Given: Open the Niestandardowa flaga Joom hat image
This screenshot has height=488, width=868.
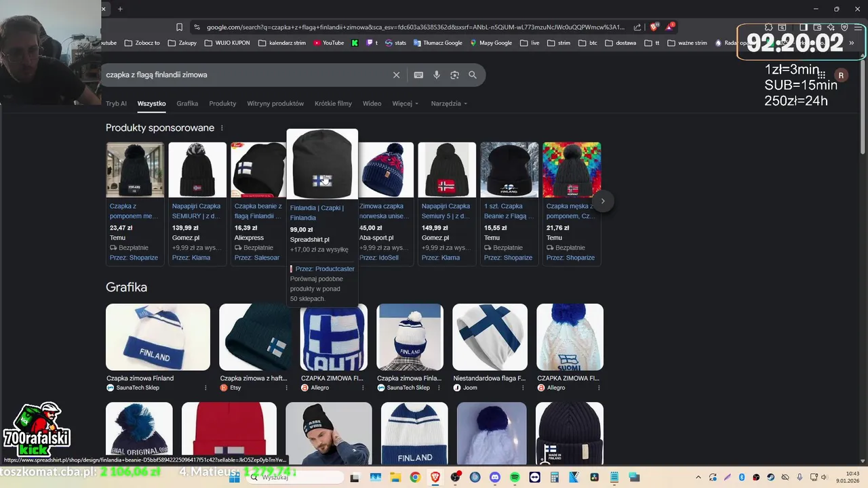Looking at the screenshot, I should point(490,337).
